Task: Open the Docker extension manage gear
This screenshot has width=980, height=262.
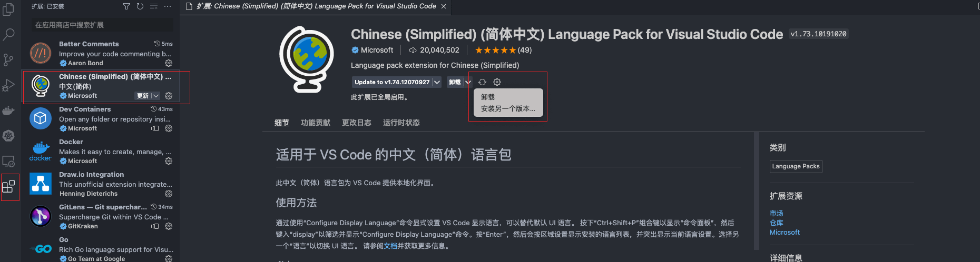Action: click(169, 161)
